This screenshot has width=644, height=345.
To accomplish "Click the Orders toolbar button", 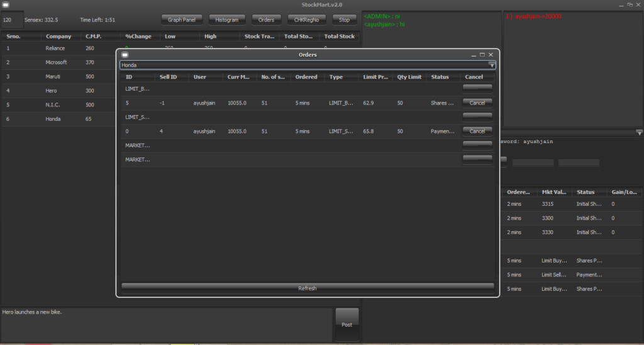I will pyautogui.click(x=266, y=20).
